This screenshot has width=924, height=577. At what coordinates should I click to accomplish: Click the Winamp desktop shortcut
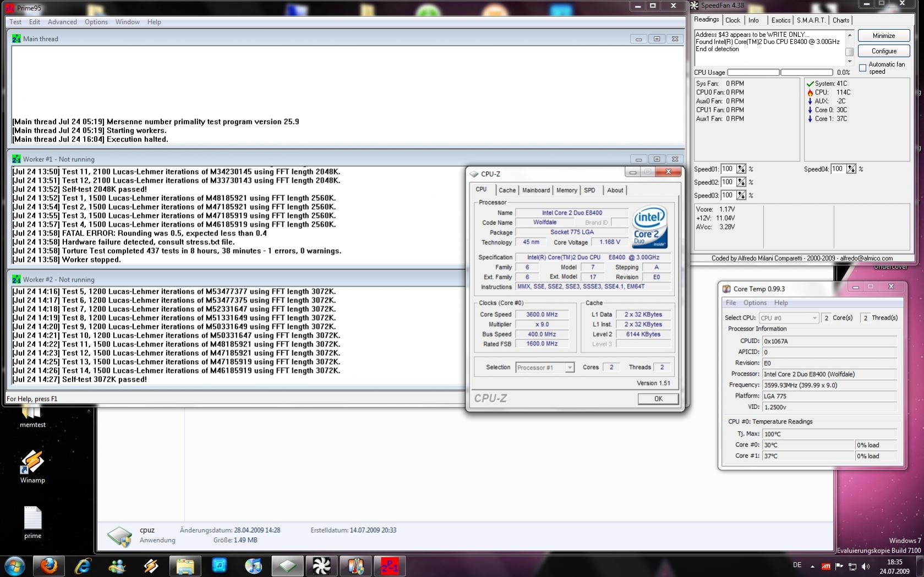32,466
